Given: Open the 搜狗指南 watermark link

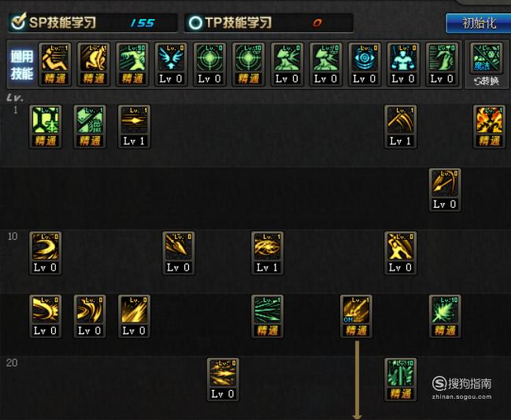Looking at the screenshot, I should [x=462, y=388].
